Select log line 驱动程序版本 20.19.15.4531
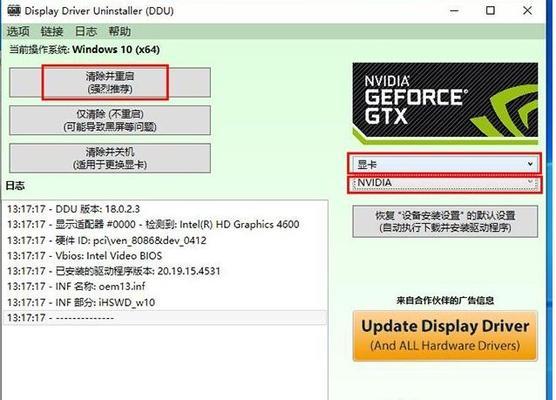 [165, 271]
